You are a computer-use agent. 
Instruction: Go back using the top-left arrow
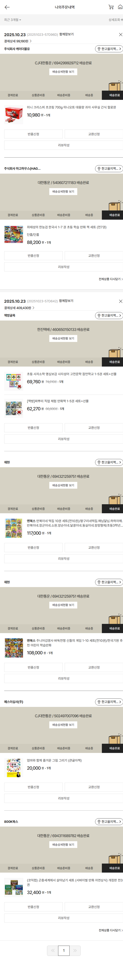coord(7,7)
